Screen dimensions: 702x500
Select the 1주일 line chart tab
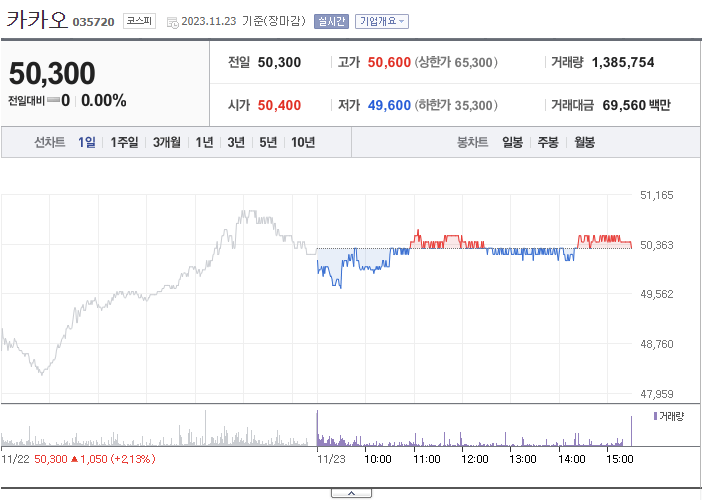click(124, 142)
